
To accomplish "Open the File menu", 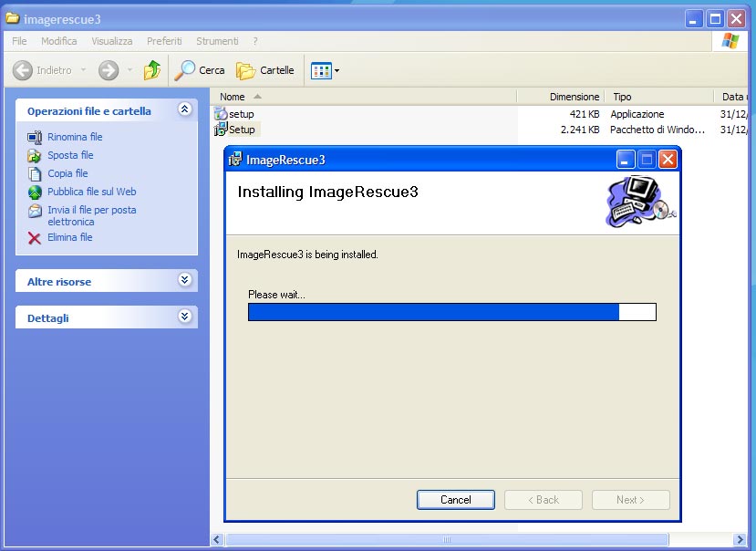I will 19,41.
